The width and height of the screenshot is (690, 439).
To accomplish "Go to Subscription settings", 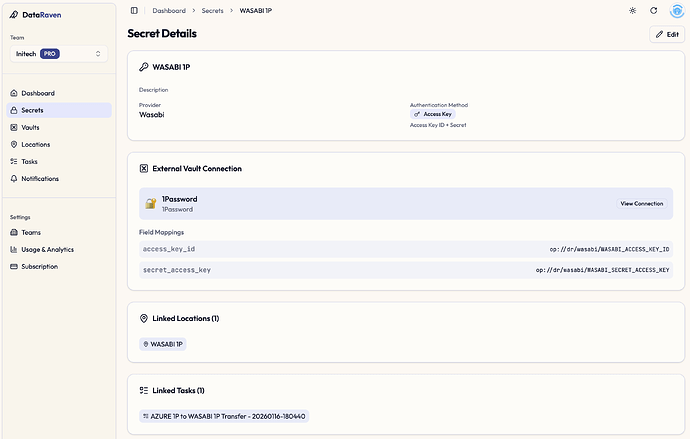I will coord(40,266).
